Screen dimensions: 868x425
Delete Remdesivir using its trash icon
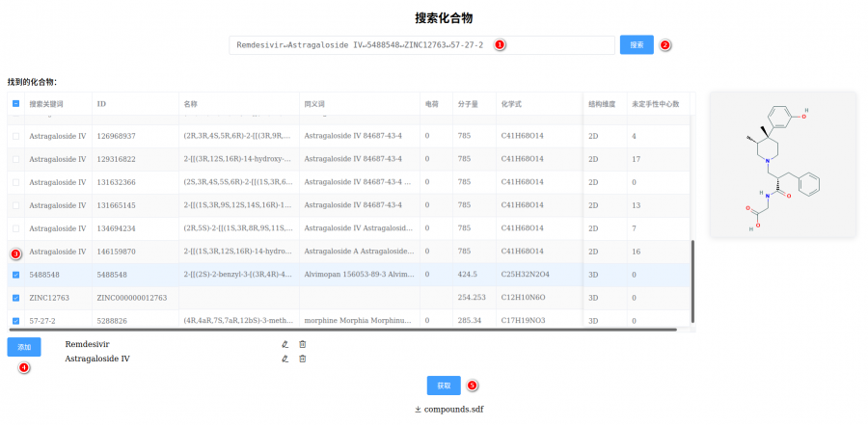303,344
